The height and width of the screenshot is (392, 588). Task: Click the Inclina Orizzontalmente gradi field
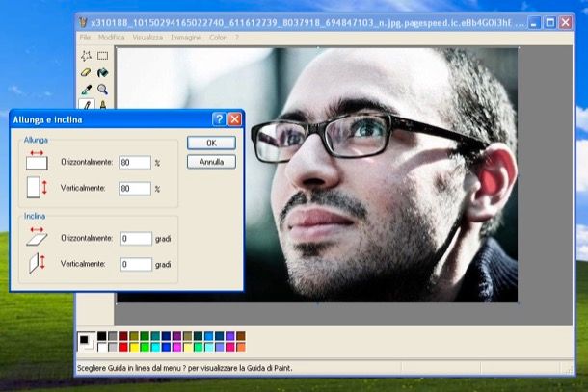pos(136,238)
